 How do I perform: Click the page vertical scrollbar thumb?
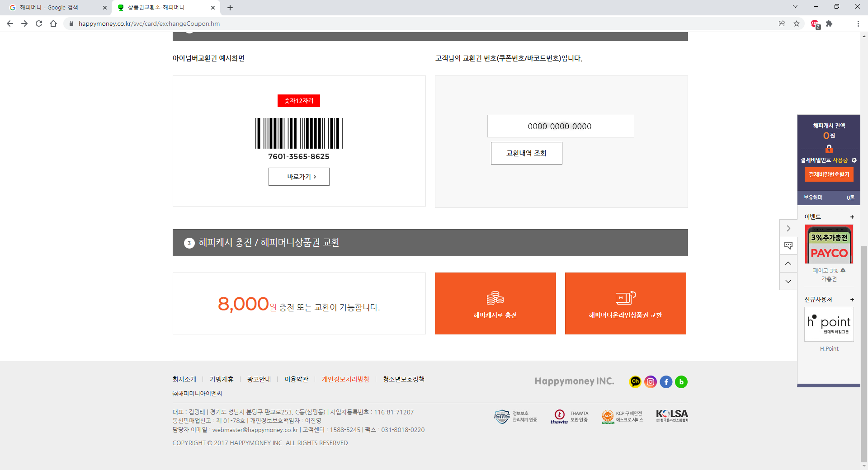(x=864, y=355)
